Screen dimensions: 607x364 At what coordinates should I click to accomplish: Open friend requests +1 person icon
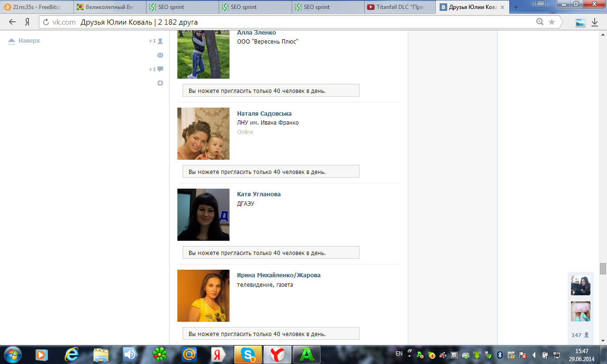click(156, 41)
